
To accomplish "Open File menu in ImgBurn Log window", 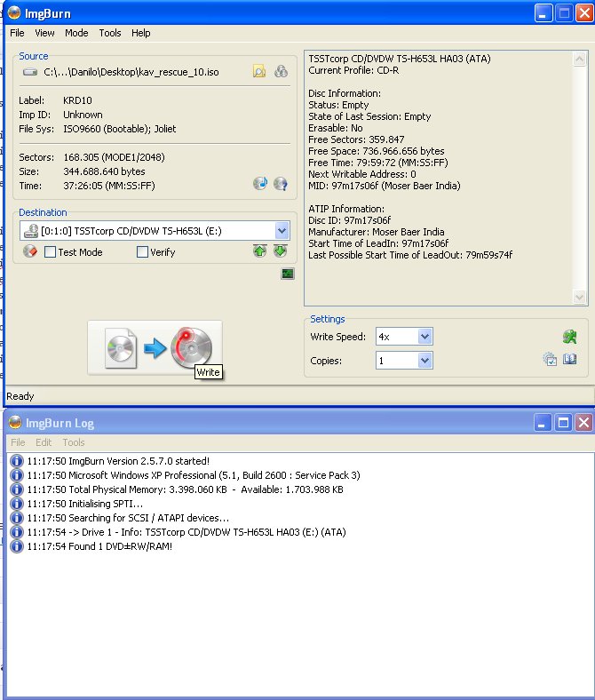I will point(18,442).
